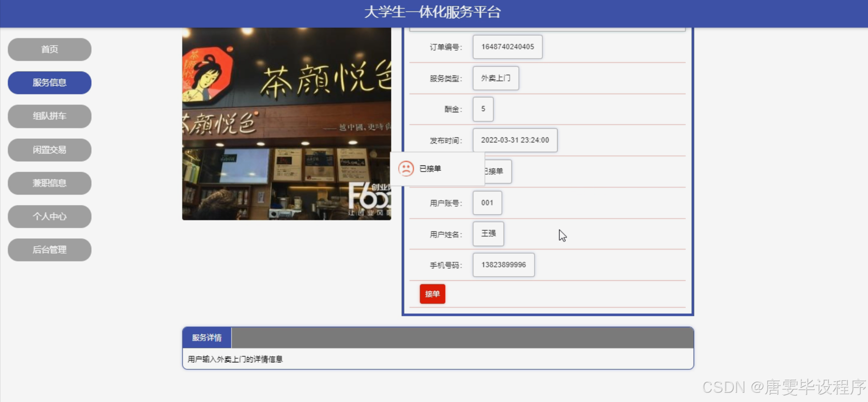Viewport: 868px width, 402px height.
Task: Click the 已接单 popup message text
Action: click(430, 169)
